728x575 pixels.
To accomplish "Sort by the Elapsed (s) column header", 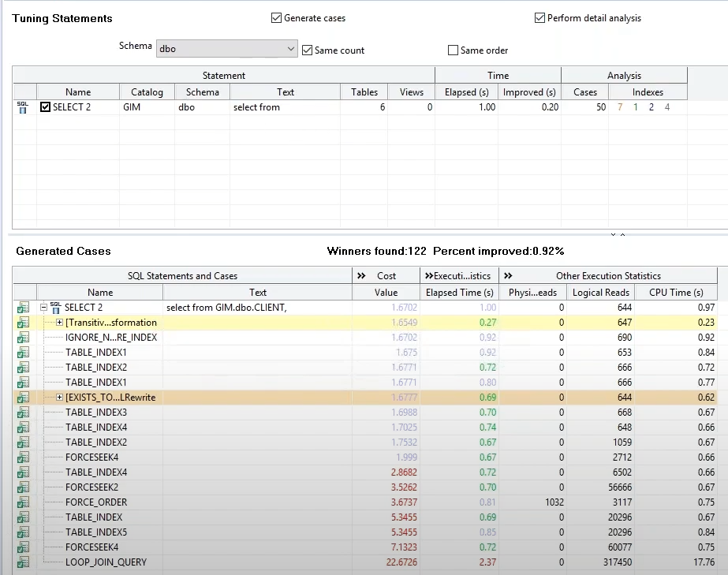I will [467, 92].
